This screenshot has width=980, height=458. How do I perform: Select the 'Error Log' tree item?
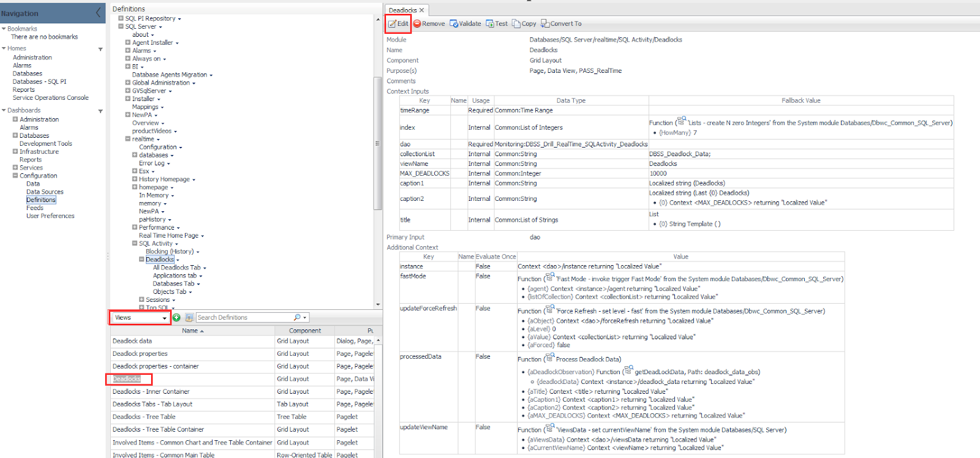point(151,163)
